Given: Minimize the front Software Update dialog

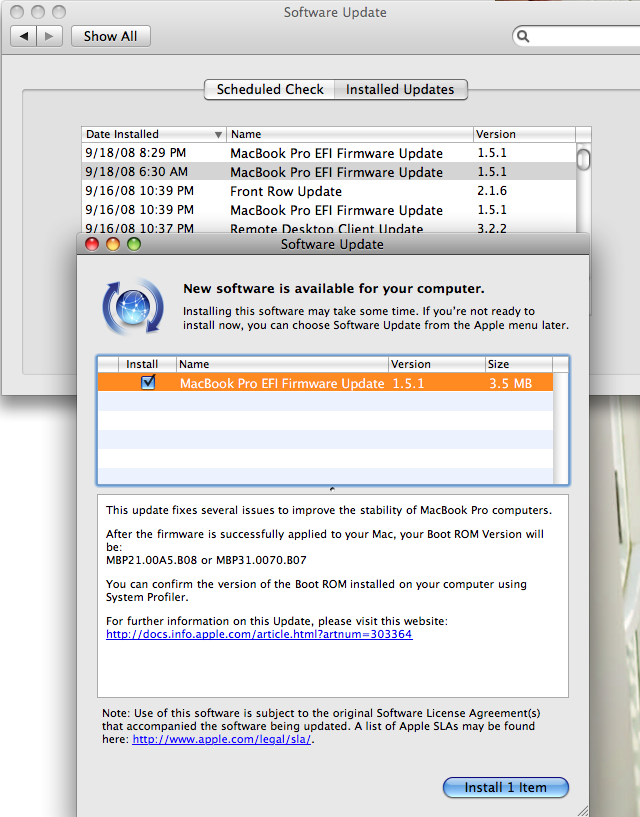Looking at the screenshot, I should (x=113, y=244).
